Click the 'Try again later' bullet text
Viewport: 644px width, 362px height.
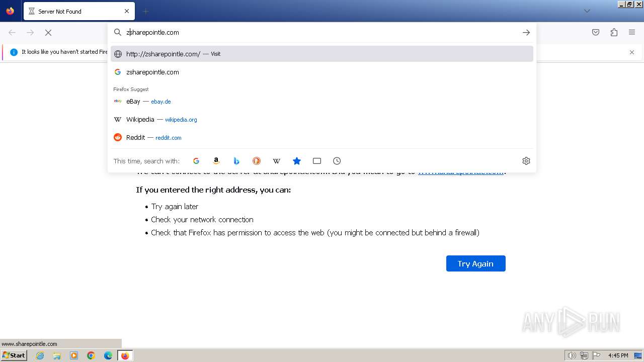[175, 207]
